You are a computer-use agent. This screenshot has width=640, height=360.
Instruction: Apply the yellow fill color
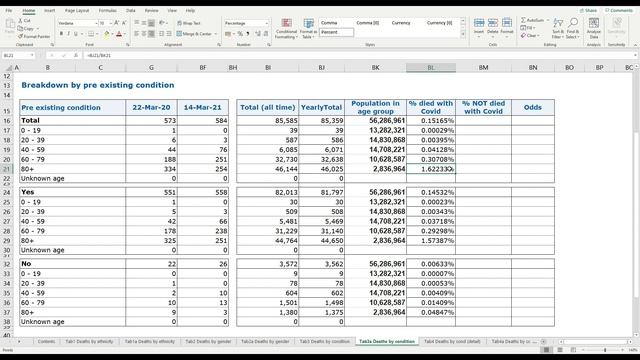click(107, 34)
